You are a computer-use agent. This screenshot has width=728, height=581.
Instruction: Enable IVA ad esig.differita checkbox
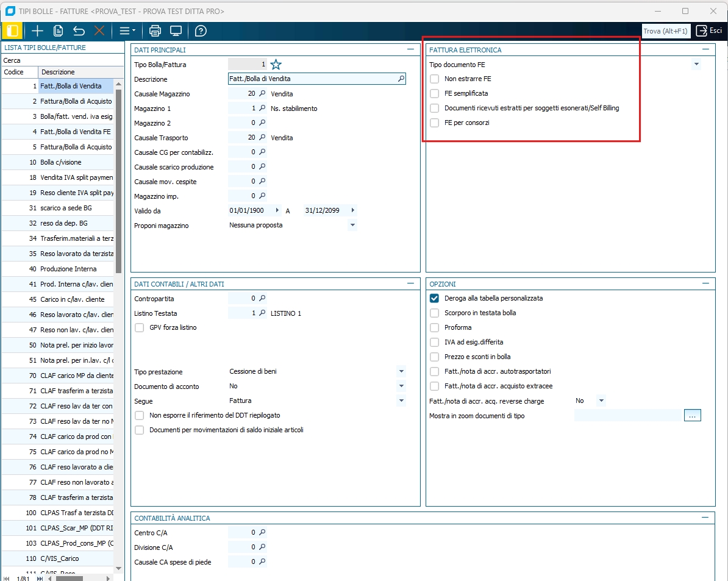click(x=435, y=342)
